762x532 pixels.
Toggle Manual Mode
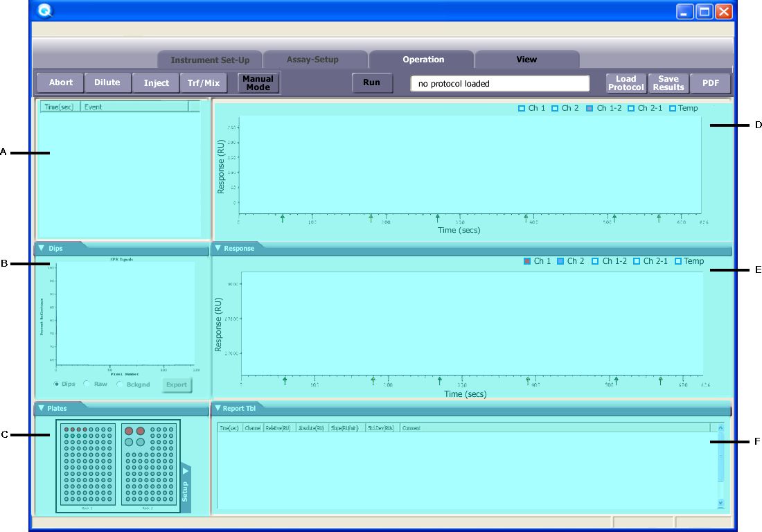click(258, 83)
